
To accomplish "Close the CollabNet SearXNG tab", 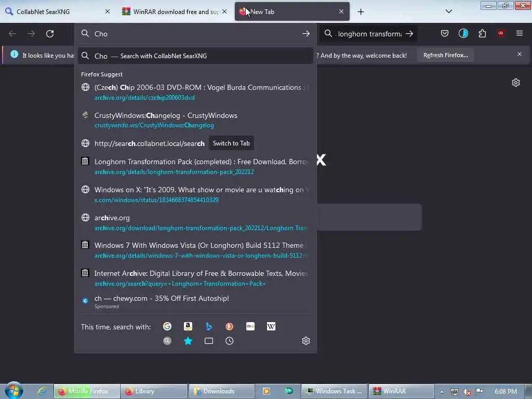I will point(108,12).
